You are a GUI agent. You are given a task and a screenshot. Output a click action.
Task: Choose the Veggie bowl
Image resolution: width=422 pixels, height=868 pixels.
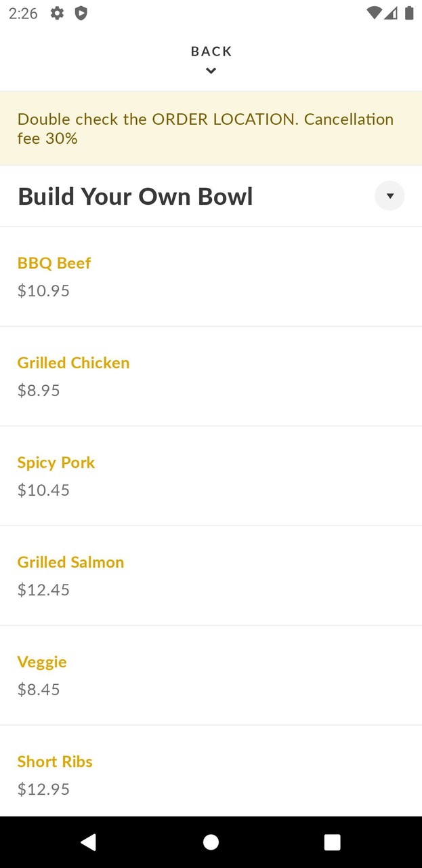(x=42, y=662)
